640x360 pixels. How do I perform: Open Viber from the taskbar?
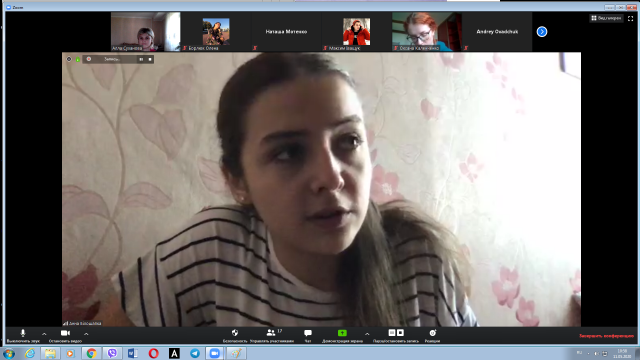112,353
